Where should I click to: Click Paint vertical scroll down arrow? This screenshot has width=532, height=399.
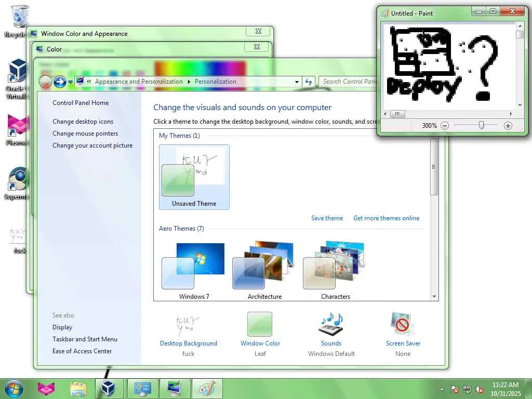click(x=520, y=105)
